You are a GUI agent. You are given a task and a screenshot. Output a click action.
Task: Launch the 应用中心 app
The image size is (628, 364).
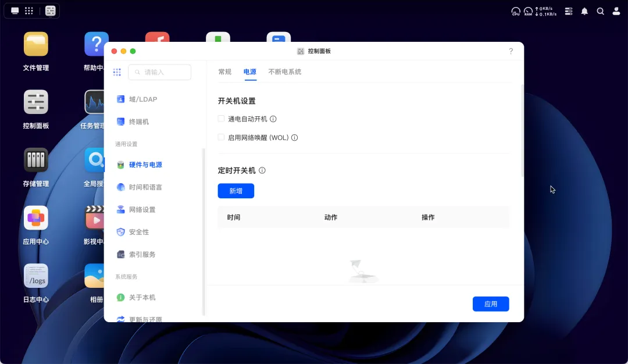click(35, 218)
